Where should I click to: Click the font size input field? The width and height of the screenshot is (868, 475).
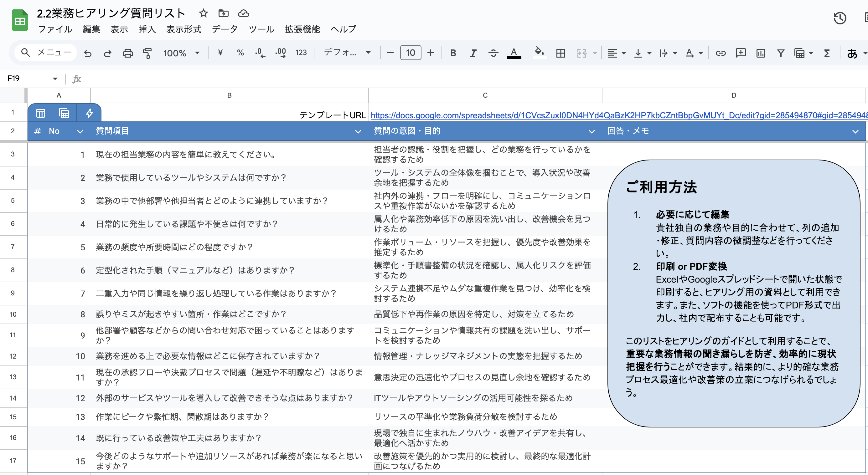coord(410,53)
